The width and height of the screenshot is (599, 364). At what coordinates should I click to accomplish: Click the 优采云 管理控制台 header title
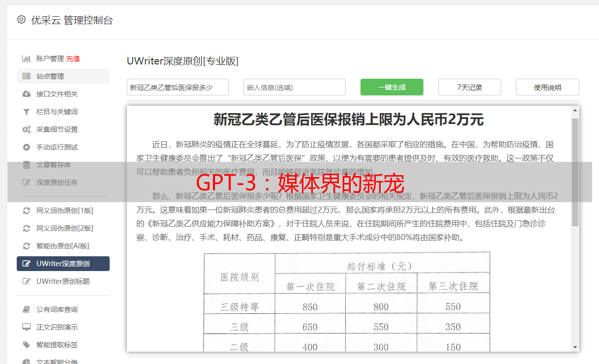pyautogui.click(x=72, y=20)
